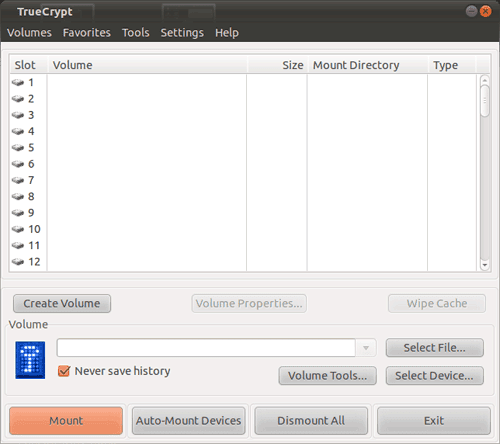Click the drive icon for slot 4
Screen dimensions: 500x444
[18, 131]
